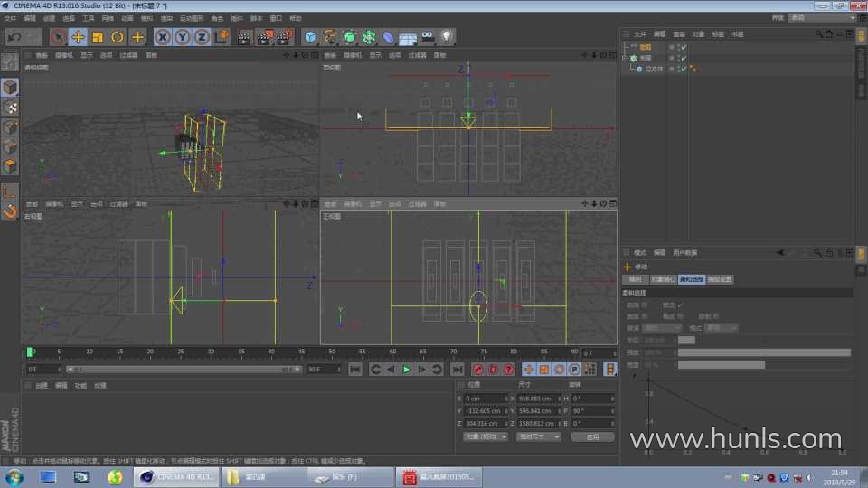Switch to the Soft Selection tab
This screenshot has height=488, width=868.
coord(693,279)
